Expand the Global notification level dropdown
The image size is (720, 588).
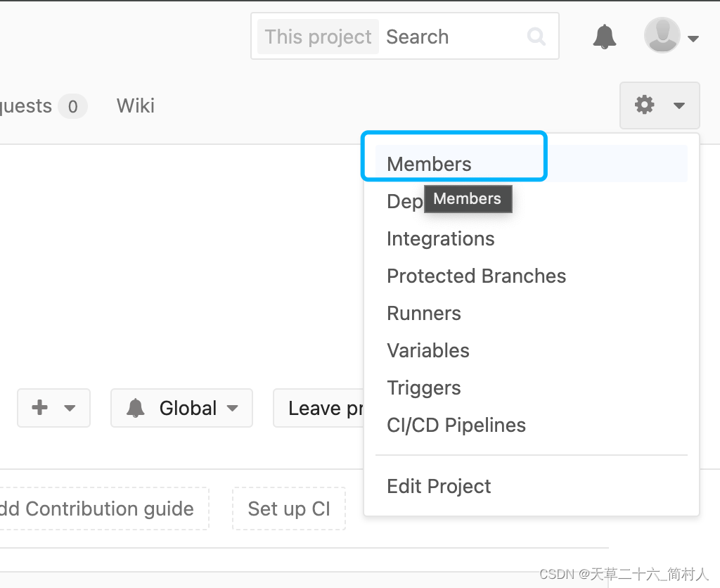click(233, 408)
